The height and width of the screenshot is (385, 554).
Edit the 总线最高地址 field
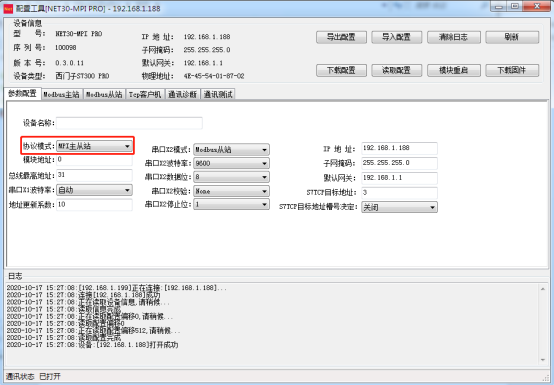94,175
